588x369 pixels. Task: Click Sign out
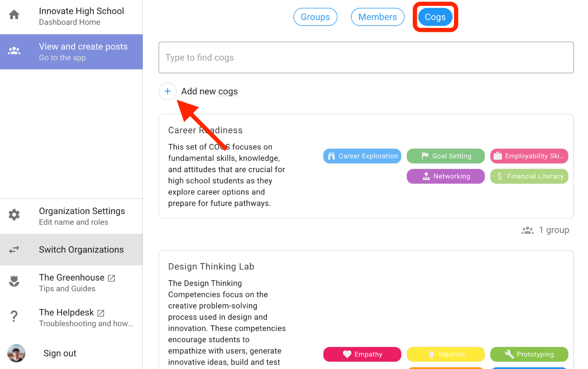60,353
